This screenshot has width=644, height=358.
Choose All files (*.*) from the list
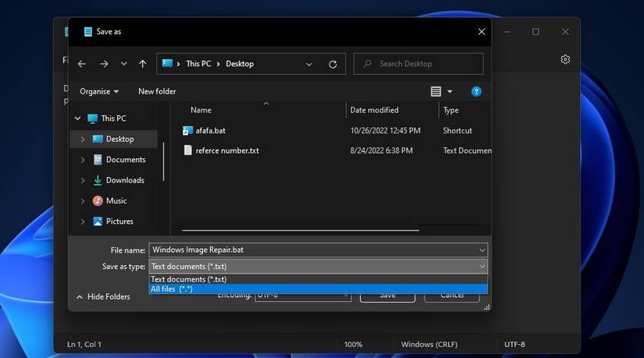click(x=318, y=289)
